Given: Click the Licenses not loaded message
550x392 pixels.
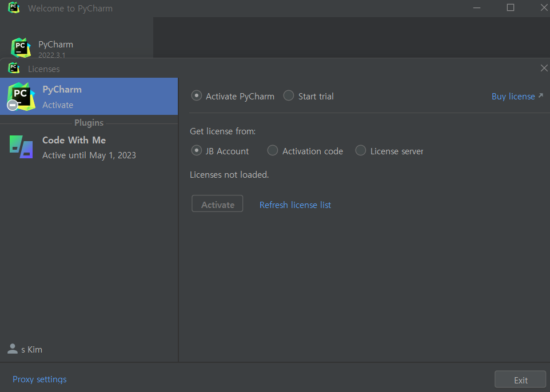Looking at the screenshot, I should (x=229, y=175).
